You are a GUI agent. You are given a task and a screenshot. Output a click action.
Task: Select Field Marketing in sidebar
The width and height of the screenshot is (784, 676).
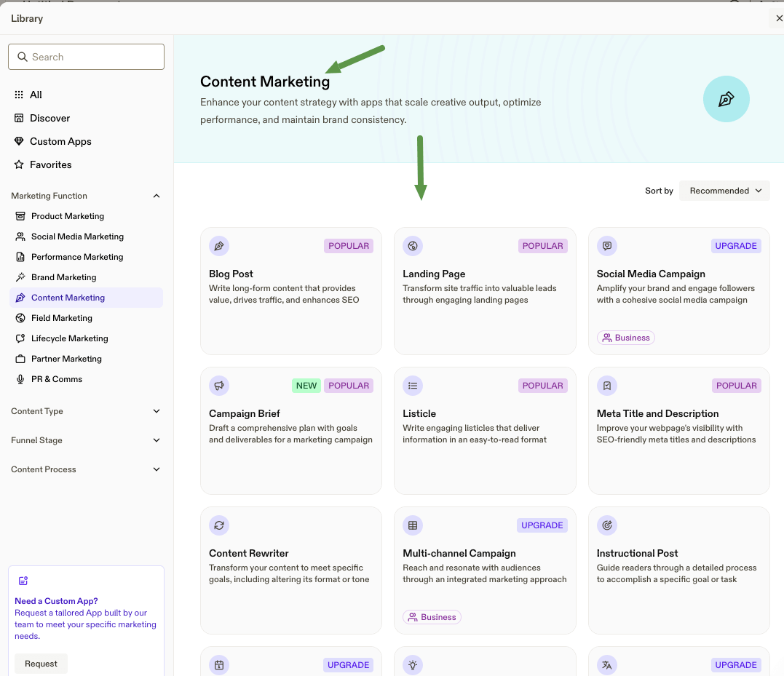point(61,318)
